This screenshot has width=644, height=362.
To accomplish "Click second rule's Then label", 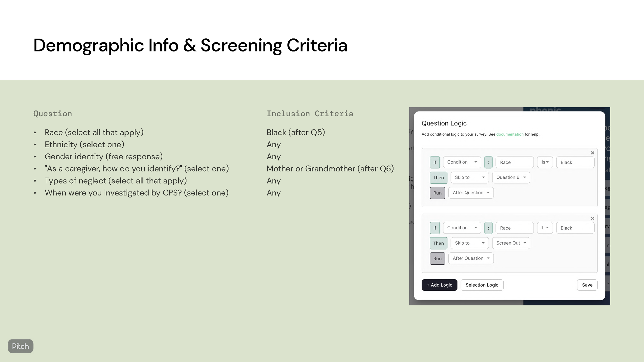I will [x=438, y=243].
